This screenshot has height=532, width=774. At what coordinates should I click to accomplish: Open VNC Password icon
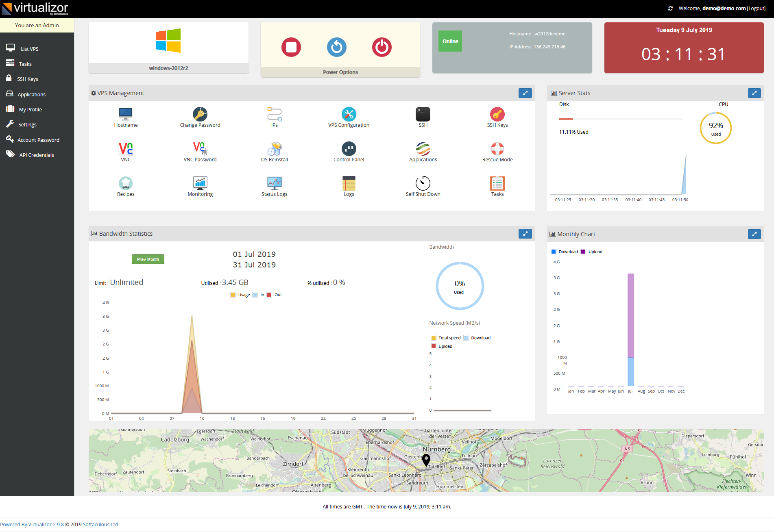pos(200,149)
